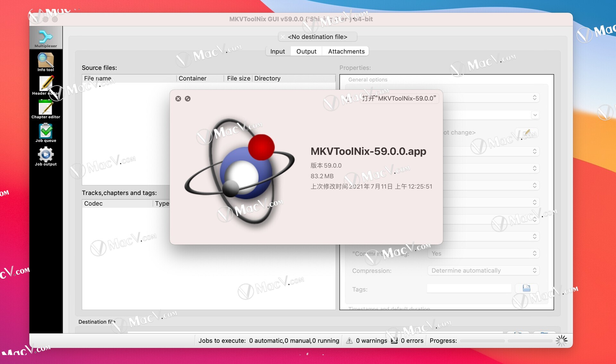
Task: Close the app info dialog with X icon
Action: pos(178,99)
